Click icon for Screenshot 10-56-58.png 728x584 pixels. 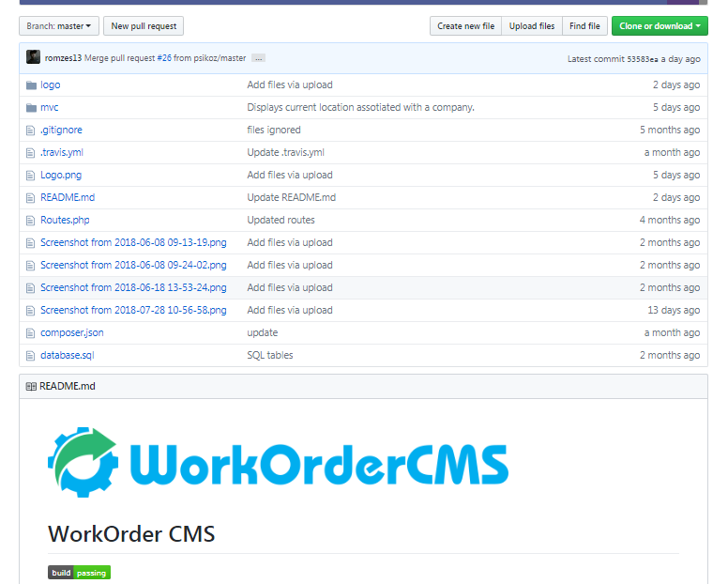31,311
